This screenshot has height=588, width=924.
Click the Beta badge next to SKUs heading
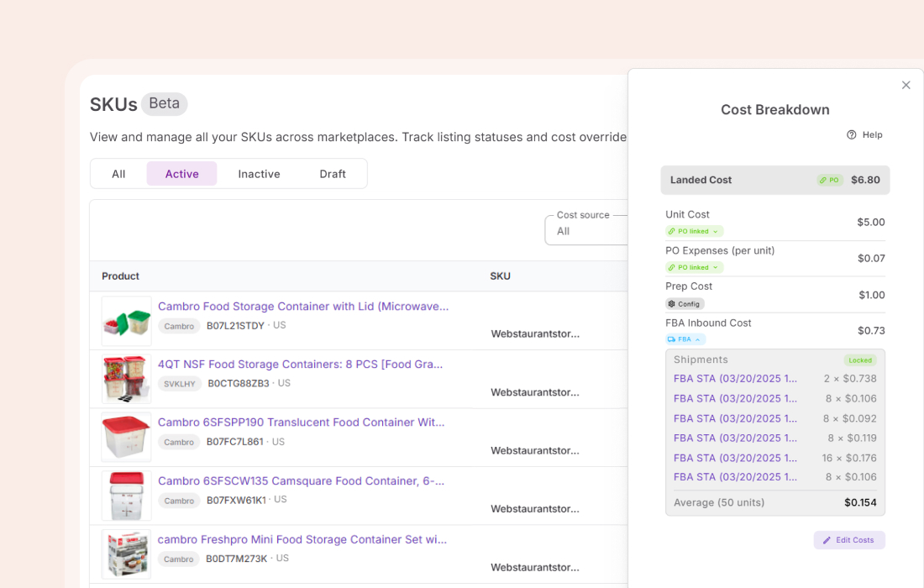[164, 103]
